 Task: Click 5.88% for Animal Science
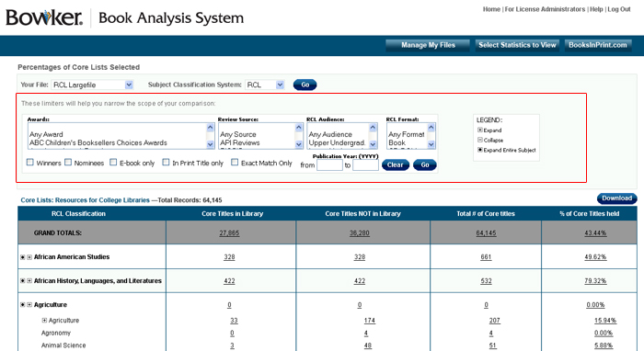604,345
